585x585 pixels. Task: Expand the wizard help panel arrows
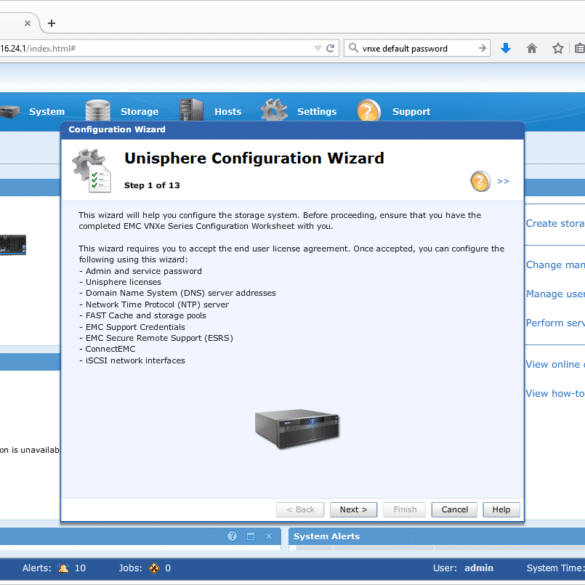503,181
